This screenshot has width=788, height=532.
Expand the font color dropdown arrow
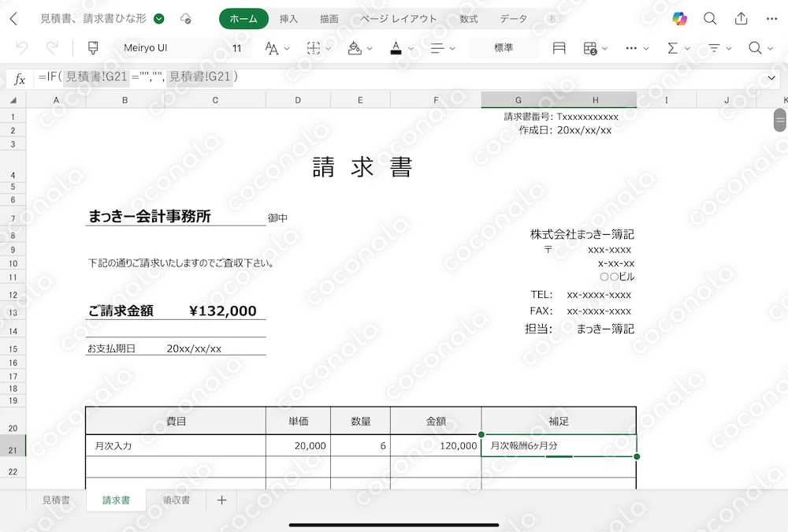[411, 49]
